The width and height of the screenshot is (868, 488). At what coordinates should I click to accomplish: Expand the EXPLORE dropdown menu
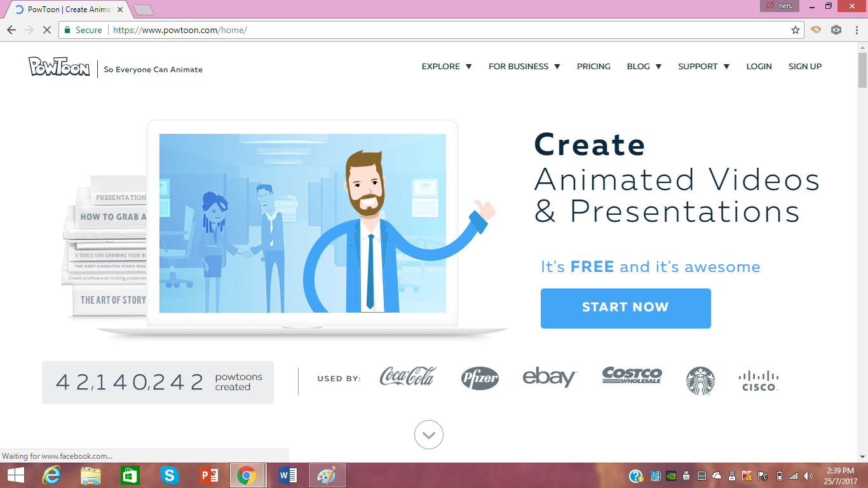(x=446, y=66)
